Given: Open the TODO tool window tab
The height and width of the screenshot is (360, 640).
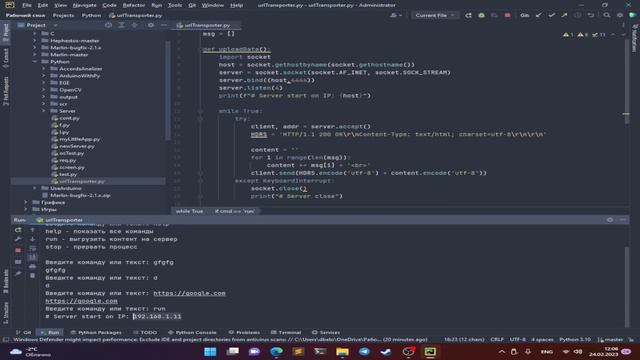Looking at the screenshot, I should coord(145,332).
